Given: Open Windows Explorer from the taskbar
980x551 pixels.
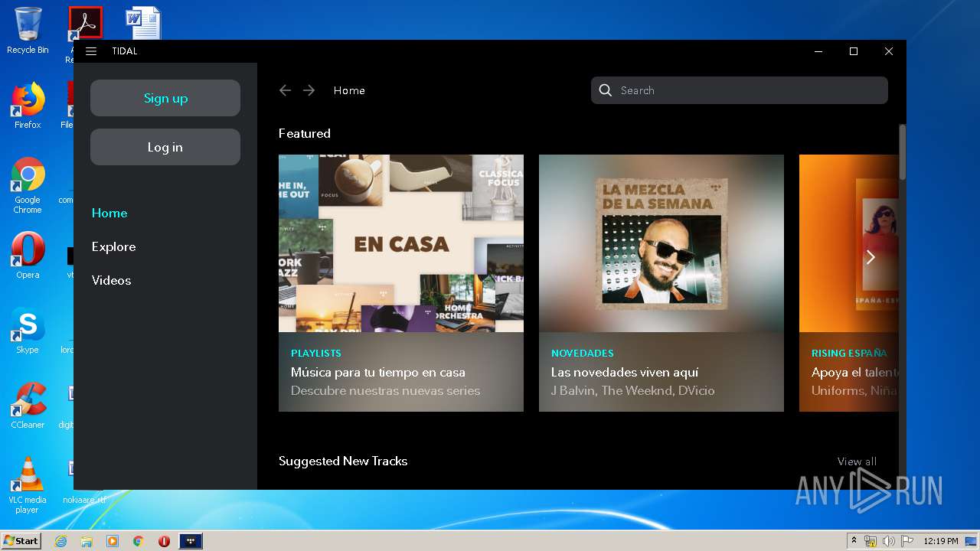Looking at the screenshot, I should [x=87, y=541].
